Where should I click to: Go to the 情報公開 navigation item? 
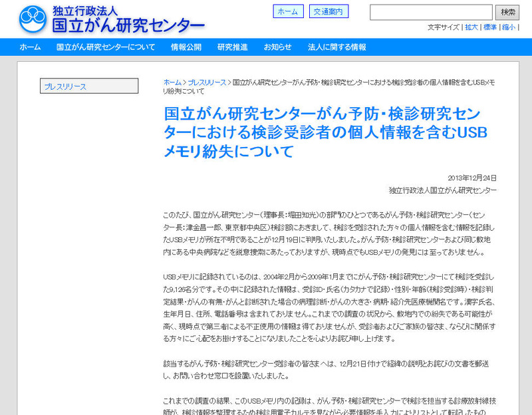pos(186,47)
